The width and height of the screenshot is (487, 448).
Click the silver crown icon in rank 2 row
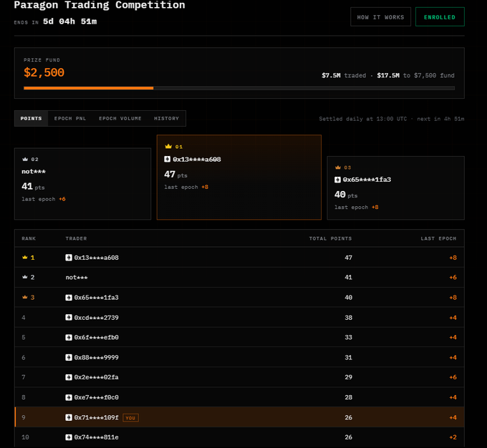coord(25,277)
